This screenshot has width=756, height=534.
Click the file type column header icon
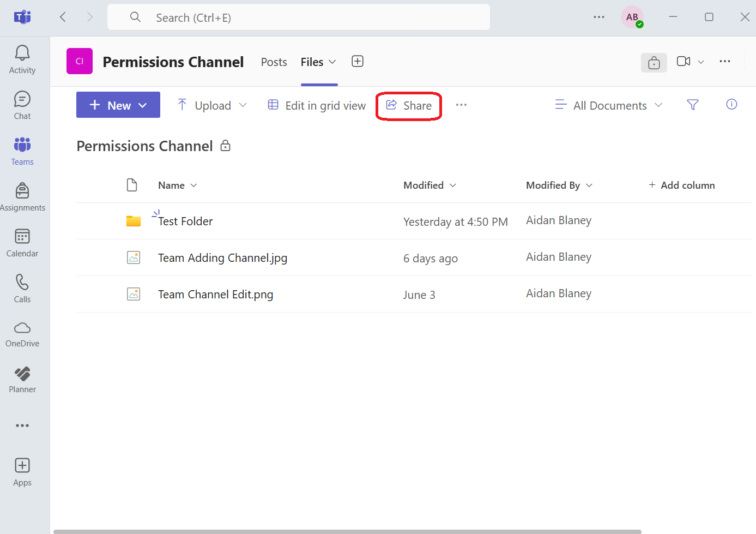click(132, 185)
